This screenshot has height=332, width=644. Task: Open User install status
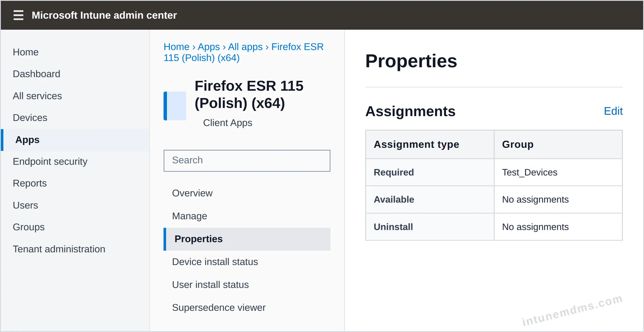tap(210, 285)
